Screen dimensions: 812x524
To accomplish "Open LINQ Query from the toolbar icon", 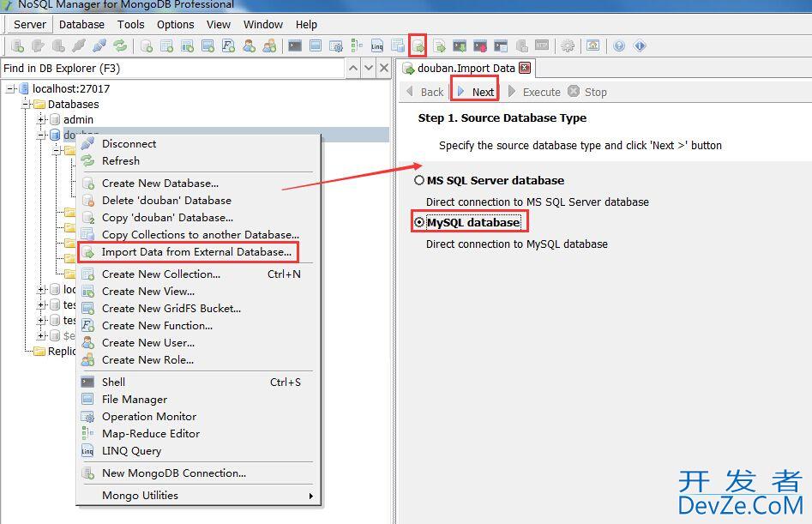I will [x=377, y=46].
